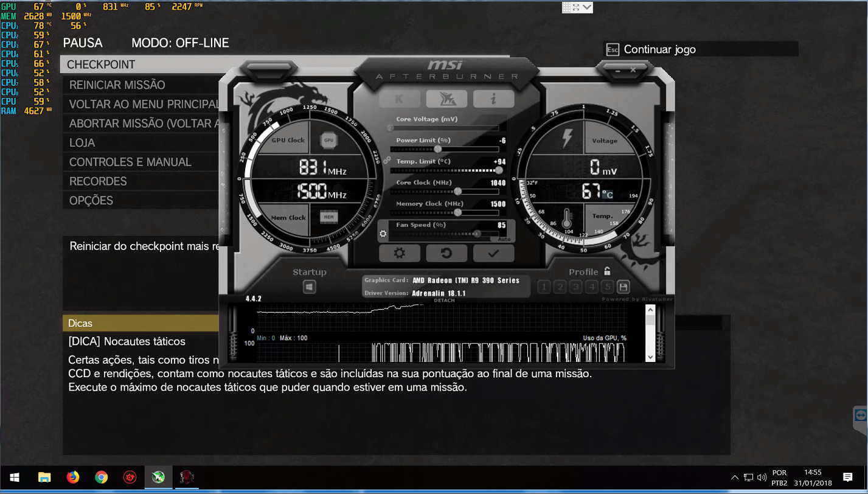Click DETACH above the monitoring graph
The image size is (868, 494).
pos(444,301)
